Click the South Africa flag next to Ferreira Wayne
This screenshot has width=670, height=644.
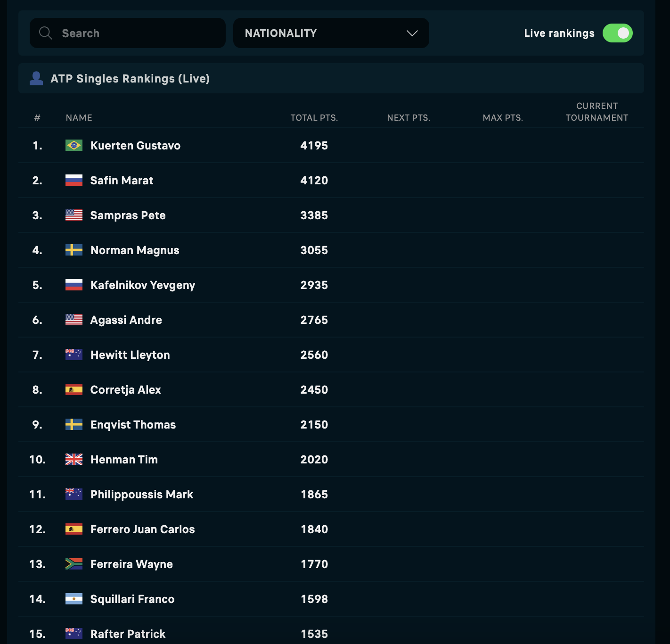coord(74,564)
